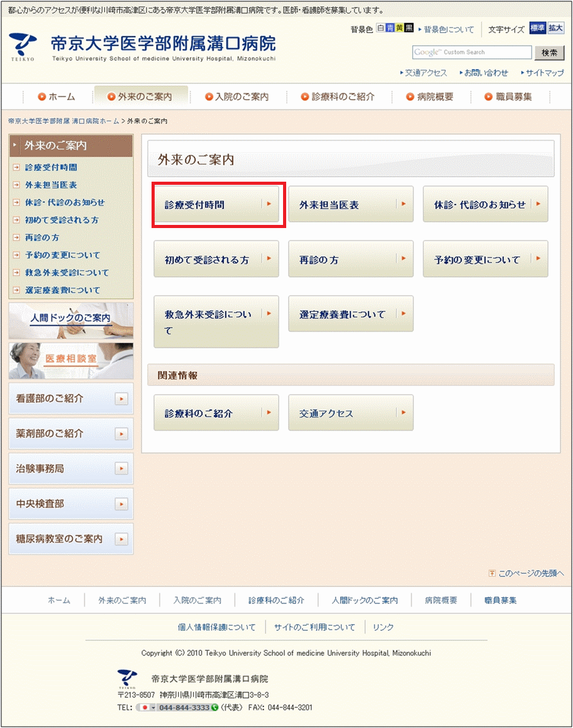
Task: Open 入院のご案内 navigation tab
Action: click(x=237, y=96)
